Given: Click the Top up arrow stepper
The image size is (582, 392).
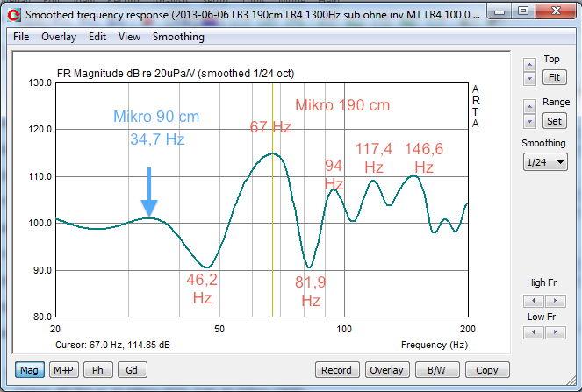Looking at the screenshot, I should click(529, 64).
